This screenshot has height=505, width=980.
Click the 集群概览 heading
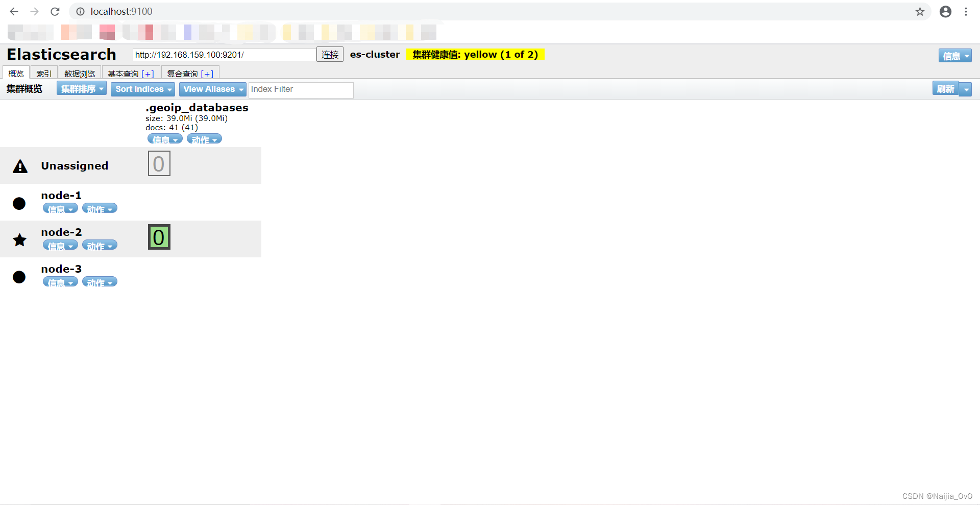tap(24, 89)
